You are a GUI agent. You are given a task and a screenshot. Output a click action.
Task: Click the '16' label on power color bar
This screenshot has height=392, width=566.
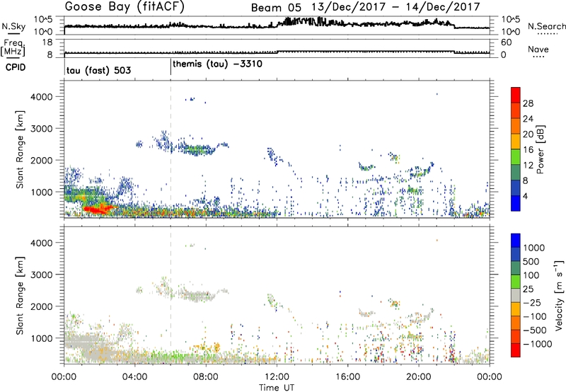click(x=528, y=150)
